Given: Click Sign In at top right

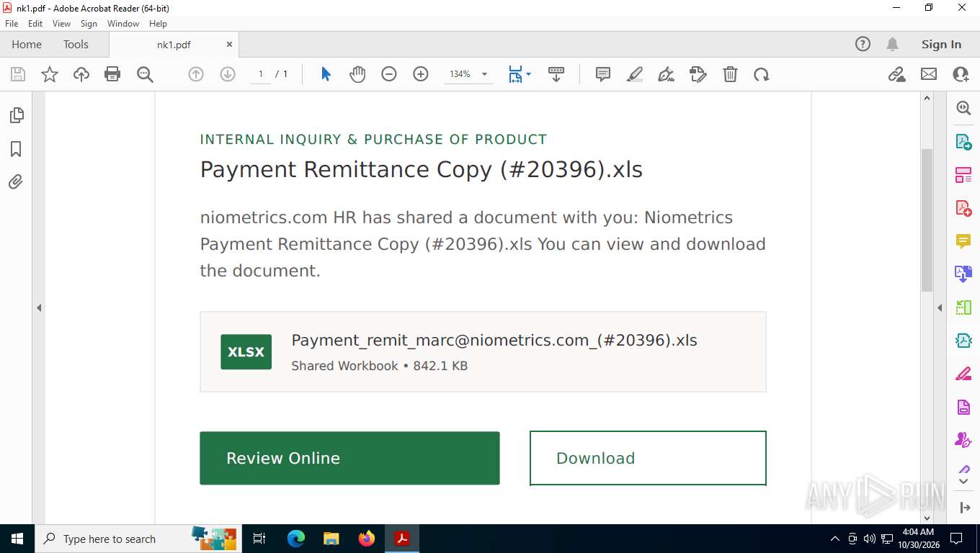Looking at the screenshot, I should click(941, 44).
